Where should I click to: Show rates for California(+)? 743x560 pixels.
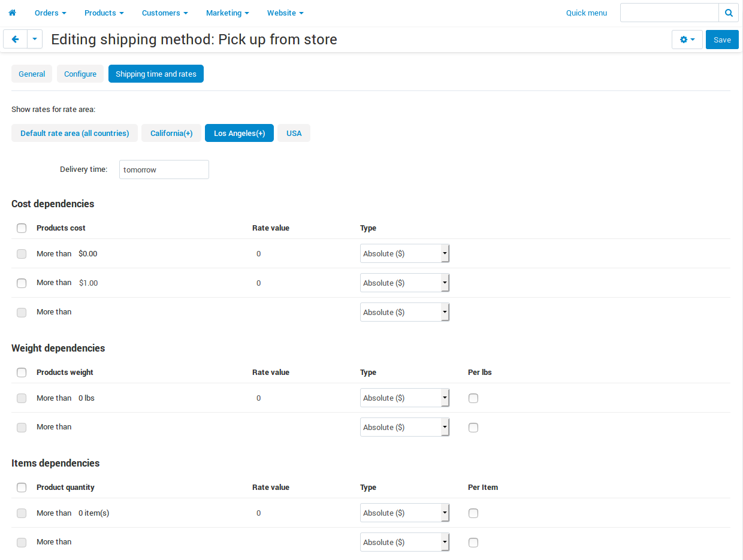click(171, 133)
